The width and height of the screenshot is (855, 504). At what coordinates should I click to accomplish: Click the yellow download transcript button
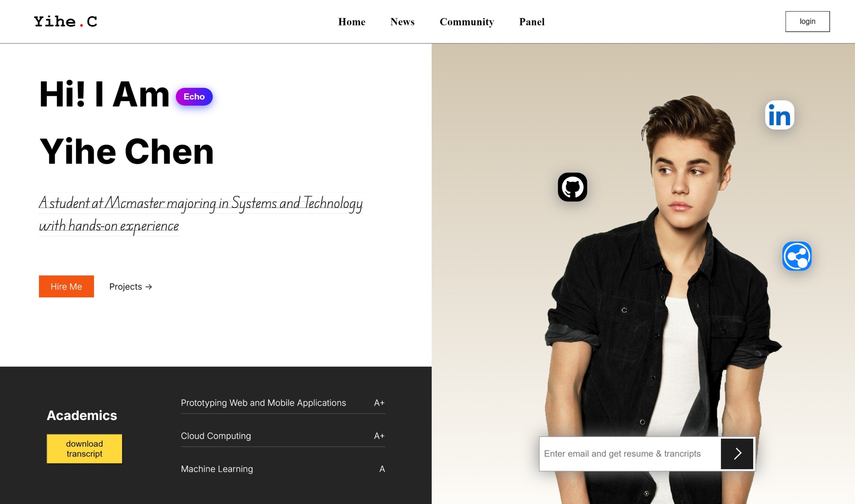click(84, 448)
